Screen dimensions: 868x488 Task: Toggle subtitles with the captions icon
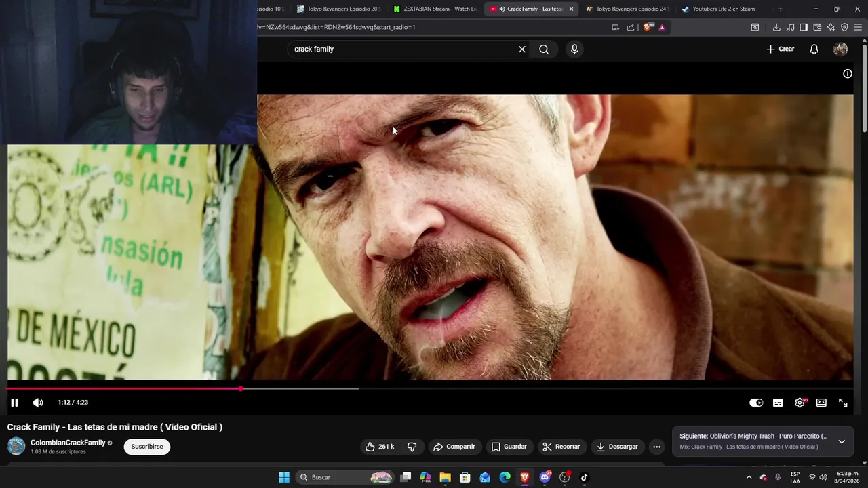[x=778, y=403]
